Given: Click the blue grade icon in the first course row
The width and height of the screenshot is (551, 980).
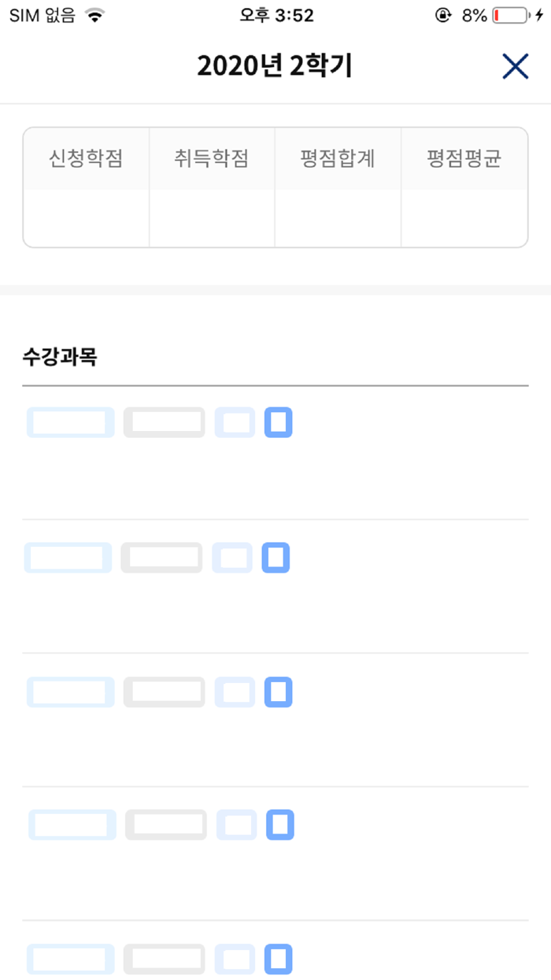Looking at the screenshot, I should [279, 422].
